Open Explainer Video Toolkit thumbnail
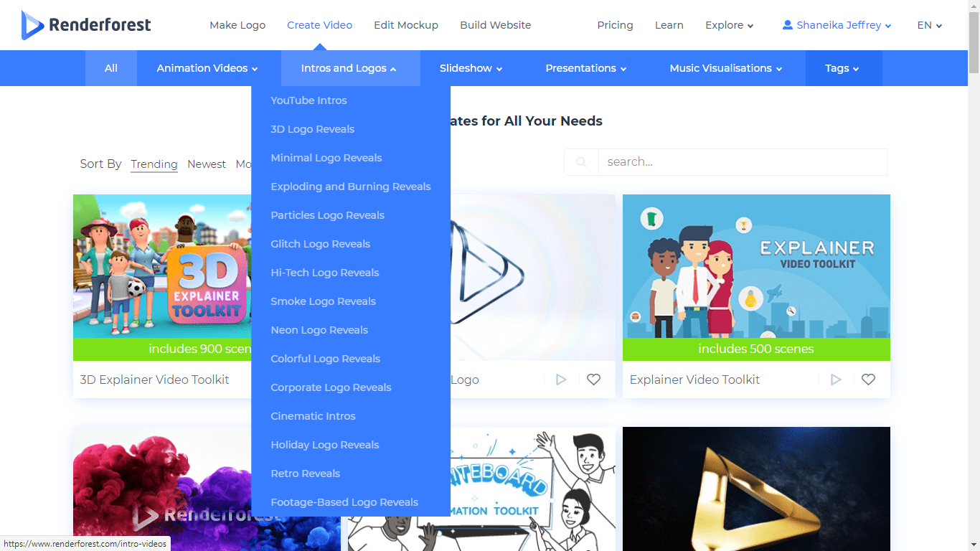Viewport: 980px width, 551px height. [756, 277]
